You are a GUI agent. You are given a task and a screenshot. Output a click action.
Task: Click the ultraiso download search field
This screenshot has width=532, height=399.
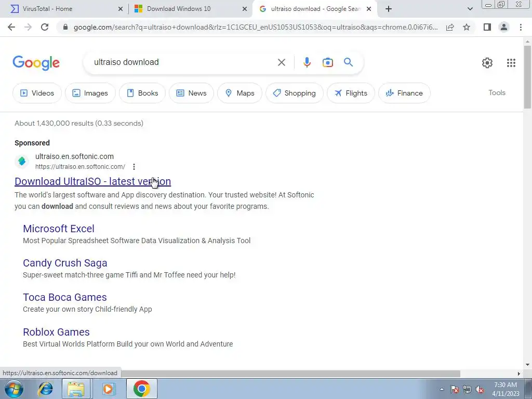point(183,62)
